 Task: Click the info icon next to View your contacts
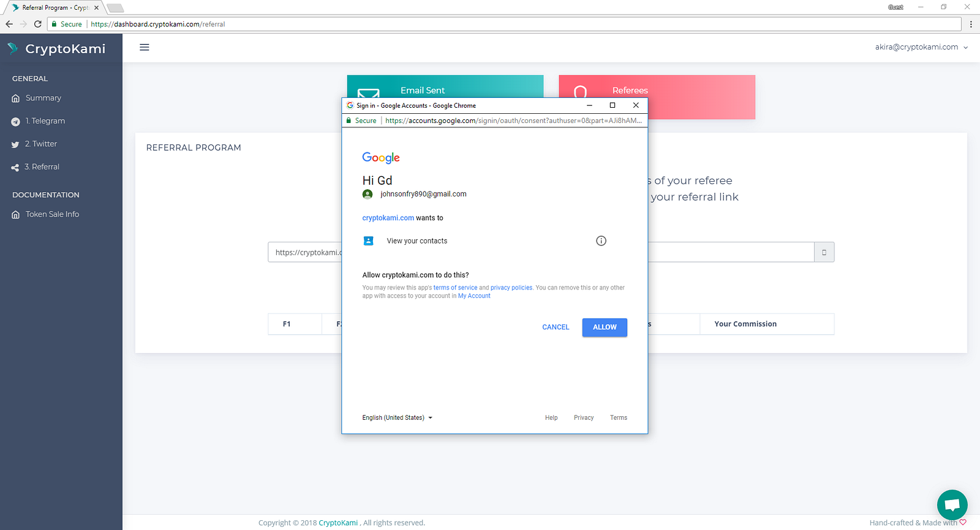pos(601,241)
